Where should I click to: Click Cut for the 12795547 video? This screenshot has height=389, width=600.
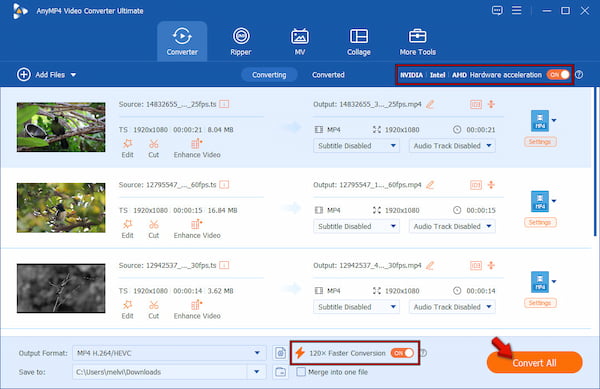153,229
